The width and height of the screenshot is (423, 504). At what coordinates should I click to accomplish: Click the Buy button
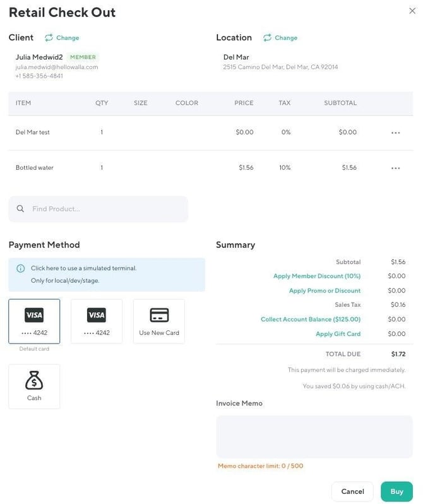396,491
